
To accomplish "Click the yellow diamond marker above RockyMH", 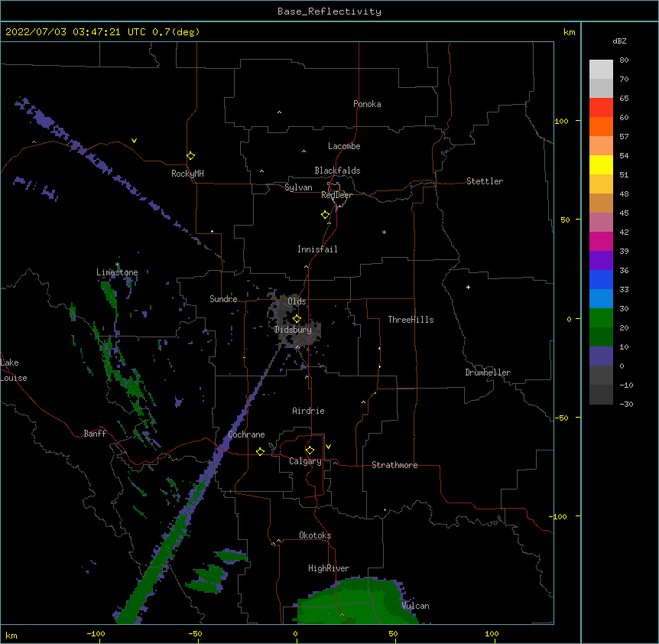I will pyautogui.click(x=191, y=156).
